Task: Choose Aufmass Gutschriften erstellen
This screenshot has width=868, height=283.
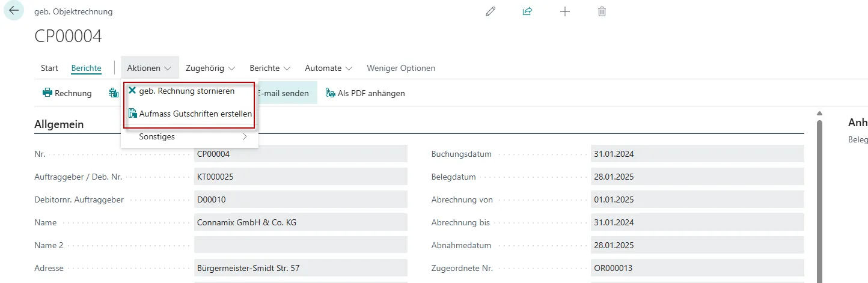Action: 189,114
